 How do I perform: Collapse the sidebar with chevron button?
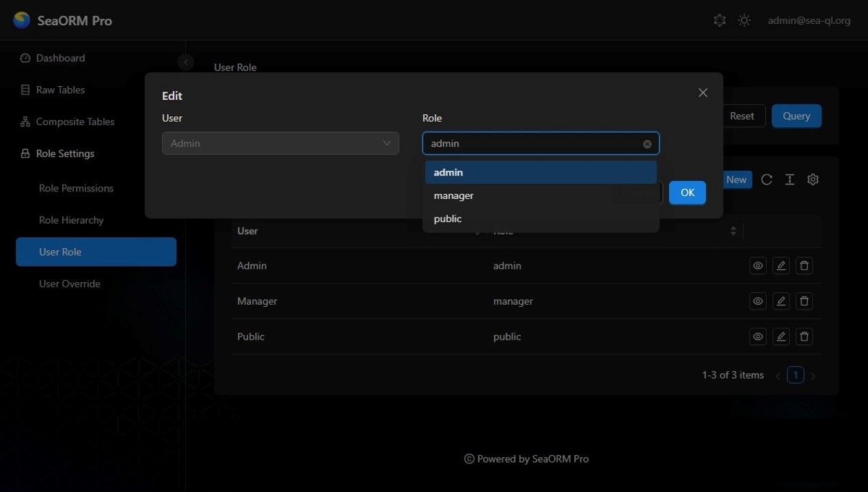[185, 62]
